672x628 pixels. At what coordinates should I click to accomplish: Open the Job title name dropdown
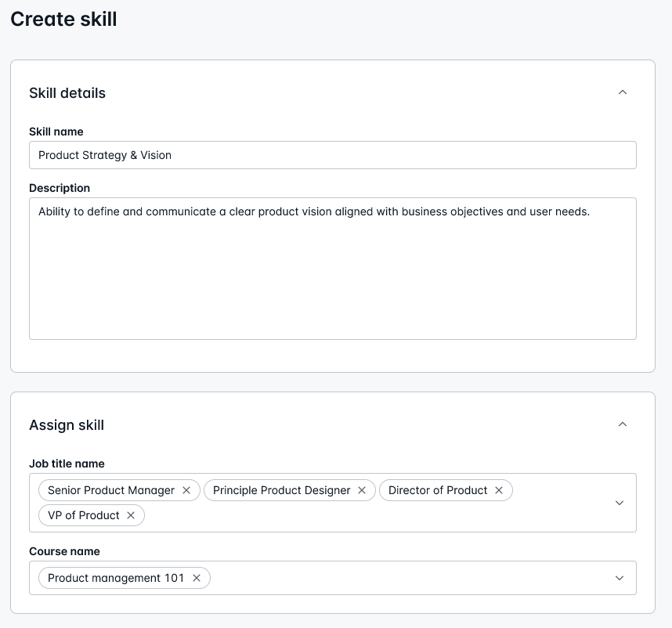[x=620, y=503]
